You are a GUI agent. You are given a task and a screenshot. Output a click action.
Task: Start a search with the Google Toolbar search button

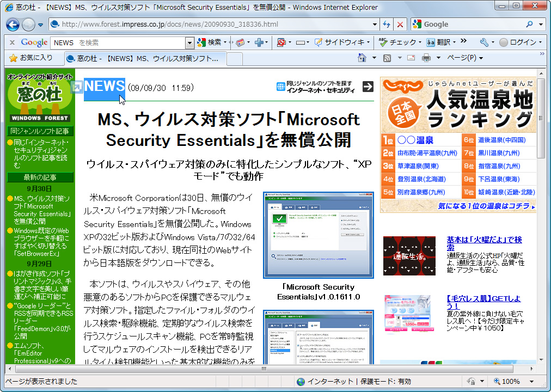pyautogui.click(x=211, y=42)
